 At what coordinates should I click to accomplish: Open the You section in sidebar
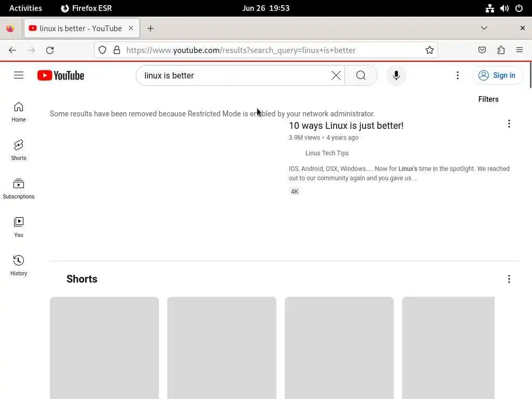pyautogui.click(x=19, y=227)
